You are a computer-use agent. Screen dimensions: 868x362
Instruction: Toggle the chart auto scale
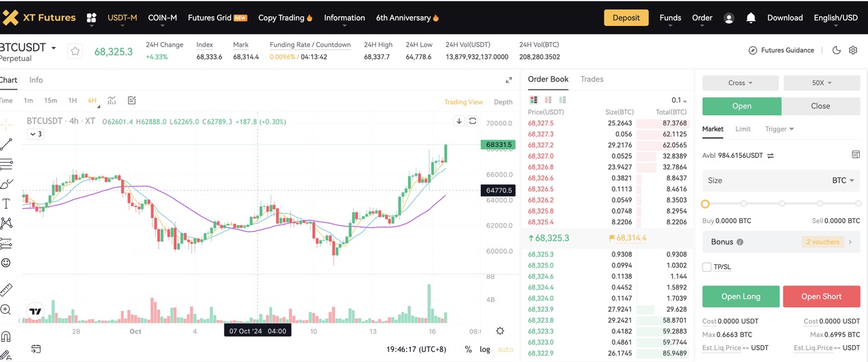coord(505,349)
